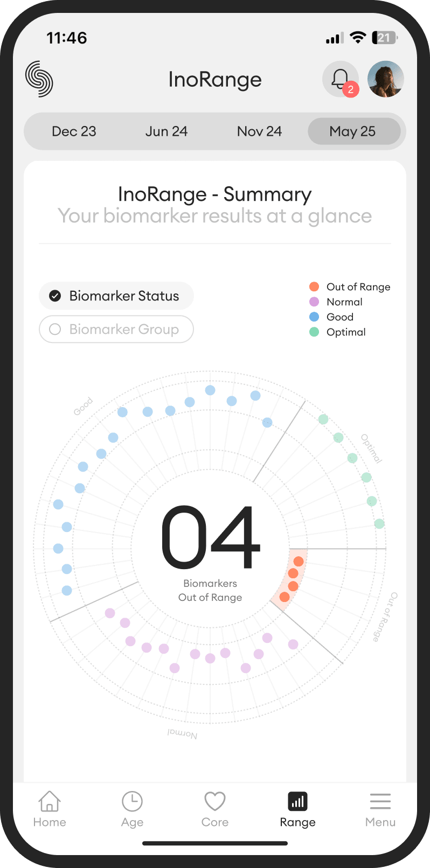Switch to the Dec 23 period

click(x=74, y=131)
